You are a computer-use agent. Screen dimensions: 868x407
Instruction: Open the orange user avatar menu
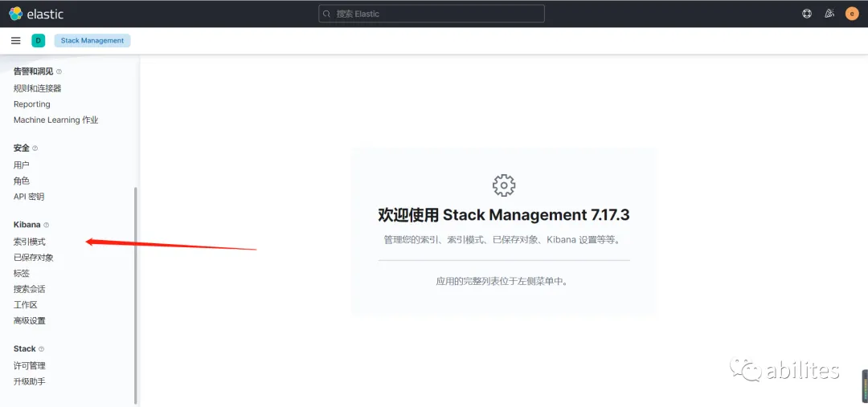click(x=852, y=14)
